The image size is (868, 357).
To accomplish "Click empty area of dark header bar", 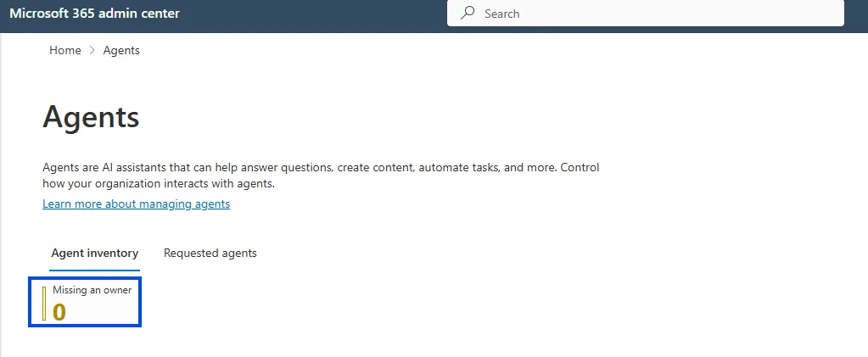I will pyautogui.click(x=310, y=15).
